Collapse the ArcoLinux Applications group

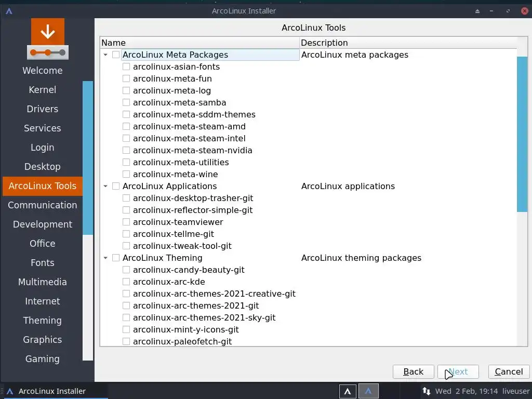105,186
